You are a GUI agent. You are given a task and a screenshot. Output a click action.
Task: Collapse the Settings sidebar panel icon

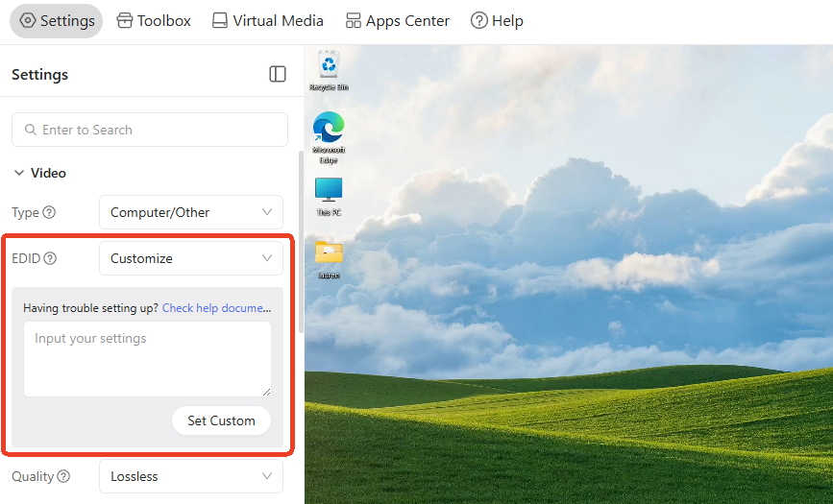278,74
